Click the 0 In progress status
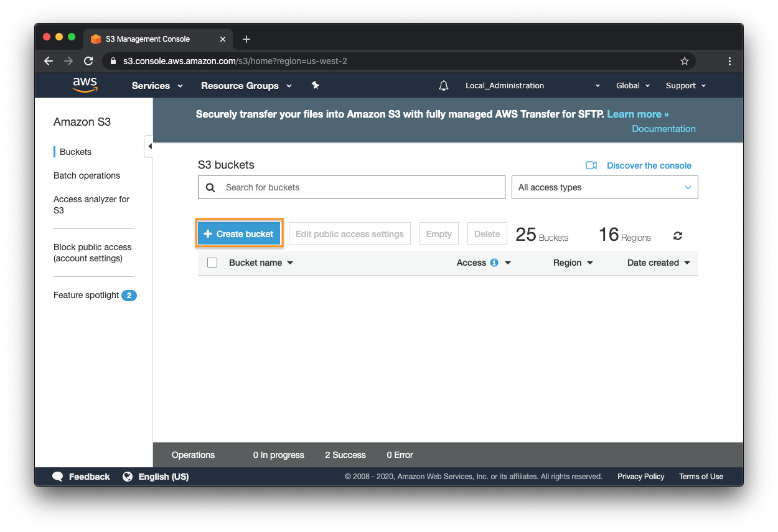Screen dimensions: 778x532 point(279,455)
